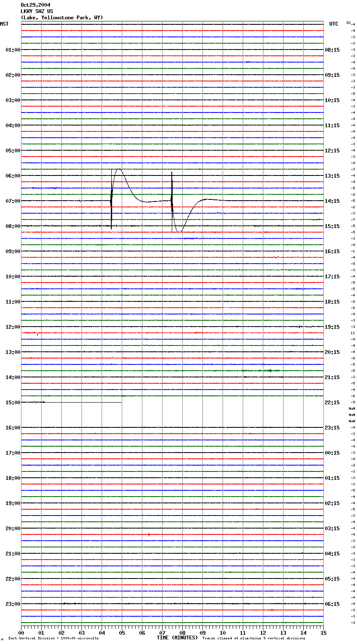Click minute tick label '05' on time axis
The width and height of the screenshot is (357, 644).
(122, 633)
